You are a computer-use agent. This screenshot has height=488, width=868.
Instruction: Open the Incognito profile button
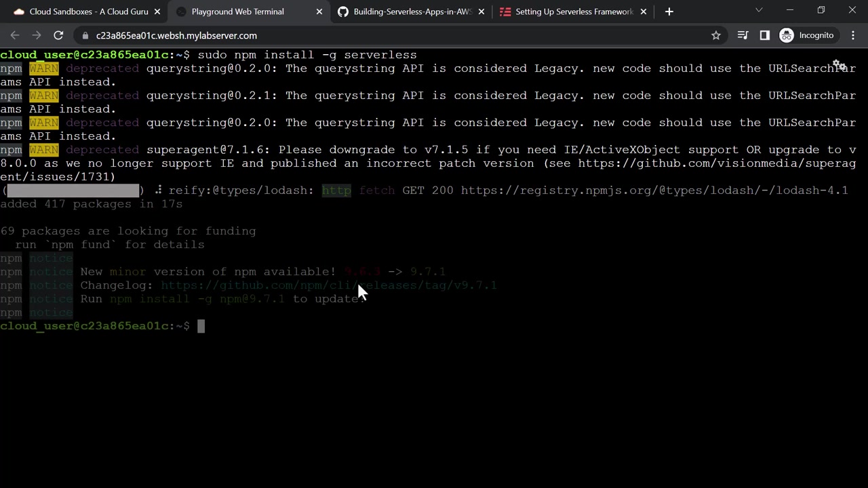point(807,35)
